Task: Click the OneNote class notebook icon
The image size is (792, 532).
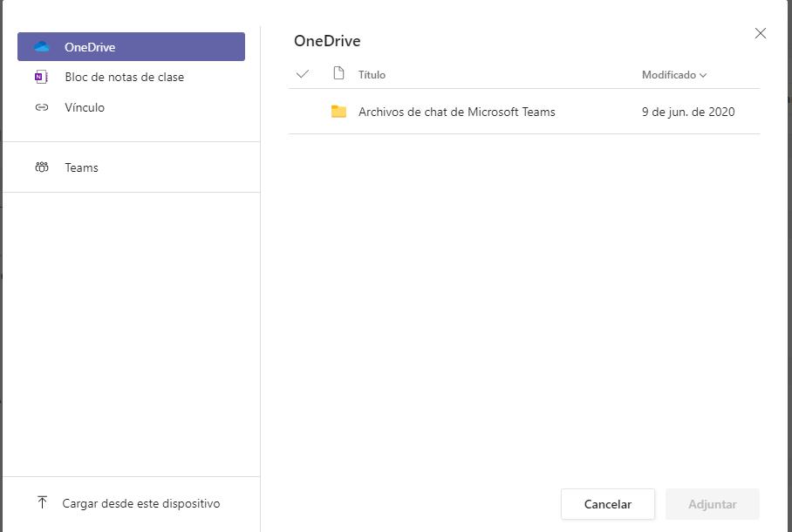Action: 41,77
